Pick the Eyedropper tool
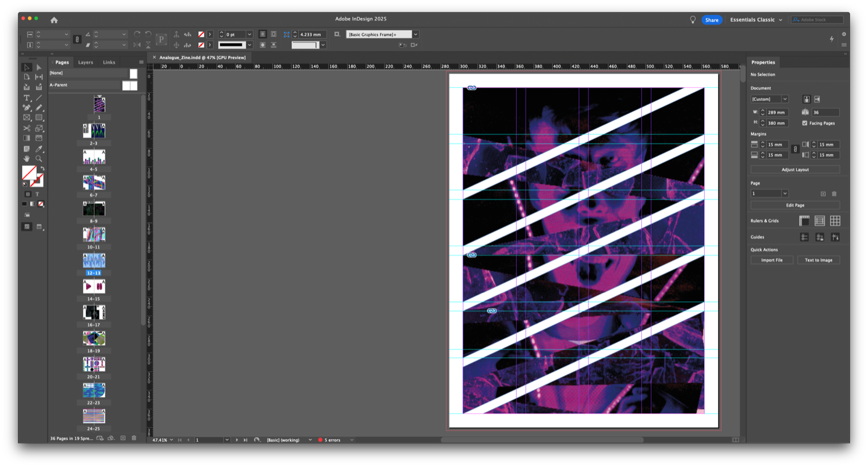 pyautogui.click(x=39, y=149)
